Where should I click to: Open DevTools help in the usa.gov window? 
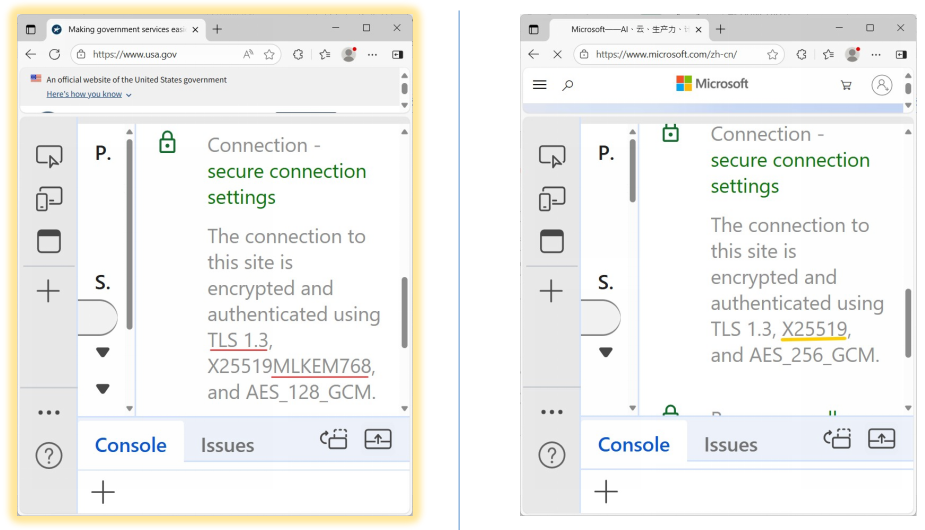click(x=48, y=455)
